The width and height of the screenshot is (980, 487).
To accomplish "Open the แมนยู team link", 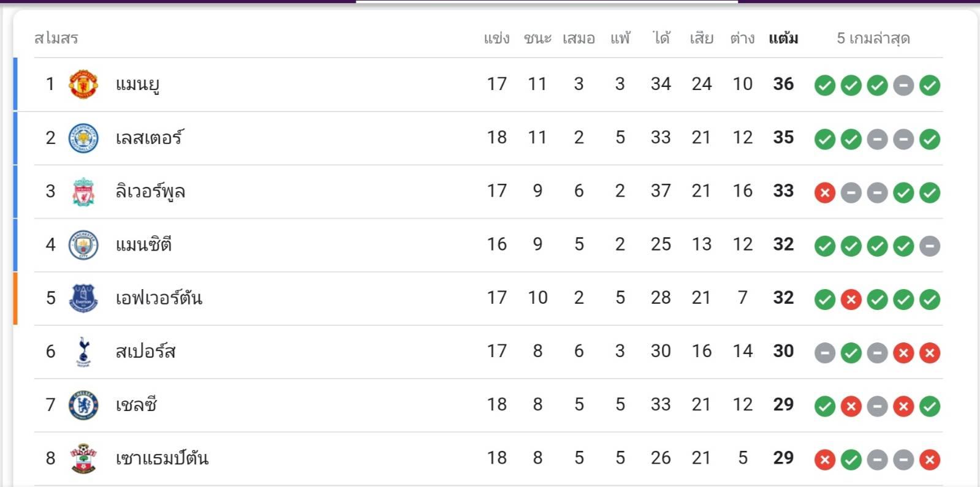I will point(137,84).
